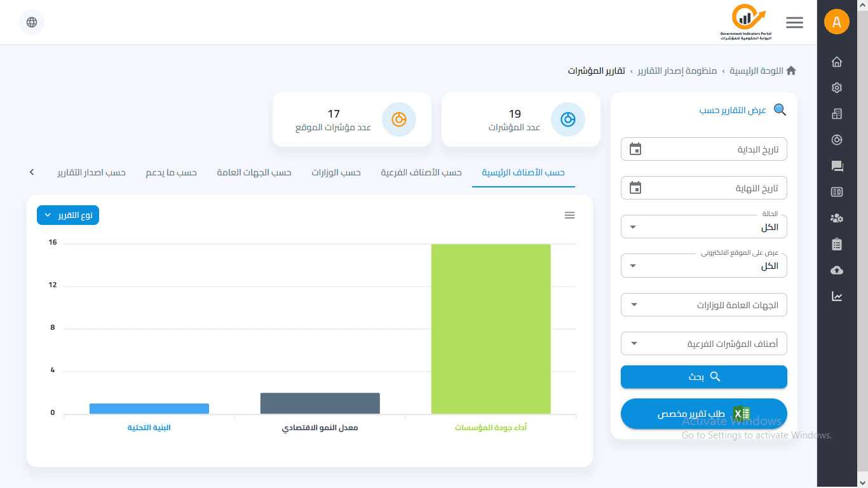The image size is (868, 488).
Task: Open the نوع التقرير dropdown button
Action: (x=68, y=215)
